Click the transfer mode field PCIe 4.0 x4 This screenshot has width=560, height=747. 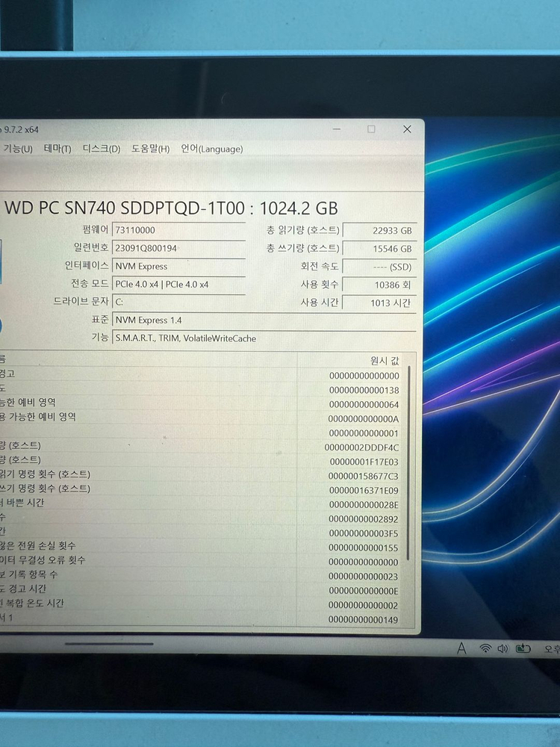[178, 285]
